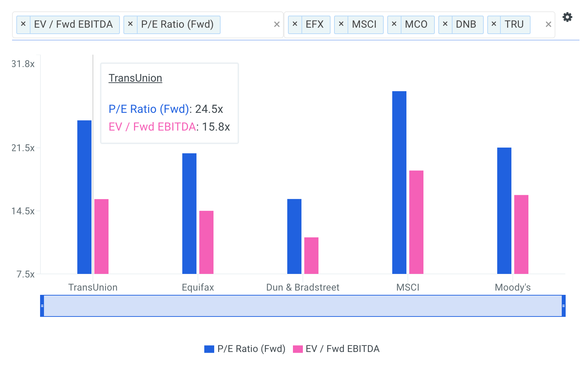Click MSCI pink EV/EBITDA bar
The image size is (588, 369).
(416, 222)
